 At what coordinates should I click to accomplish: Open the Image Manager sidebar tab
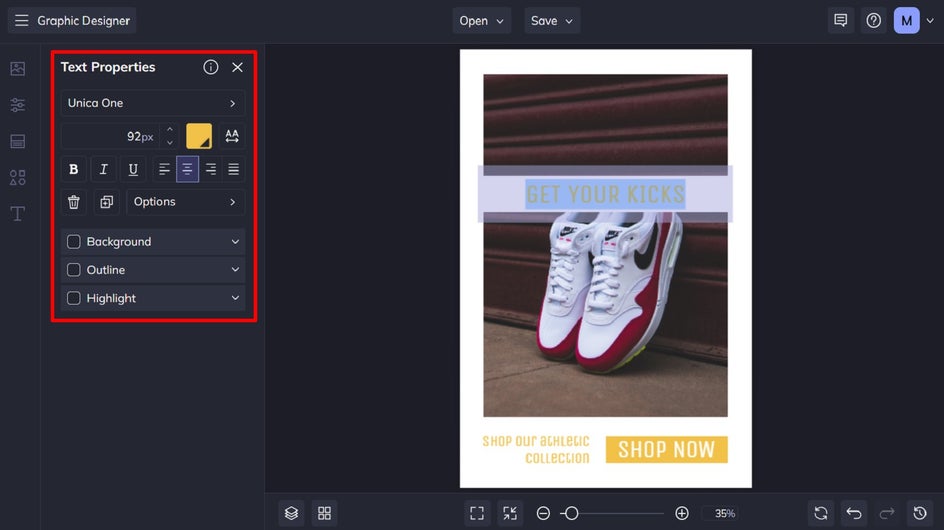click(17, 69)
